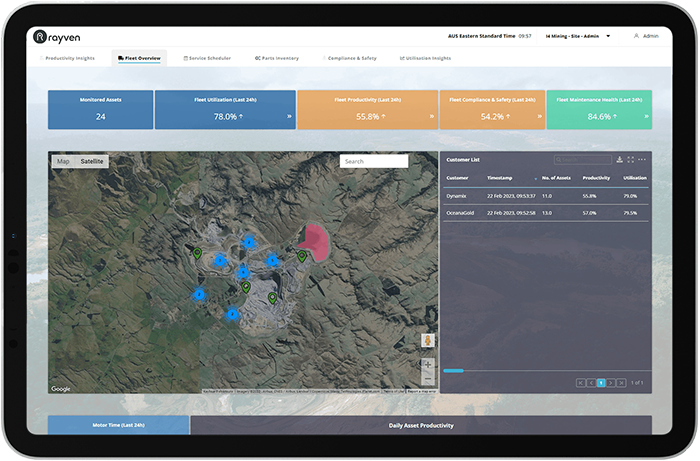Go to next page in Customer List

click(x=611, y=383)
